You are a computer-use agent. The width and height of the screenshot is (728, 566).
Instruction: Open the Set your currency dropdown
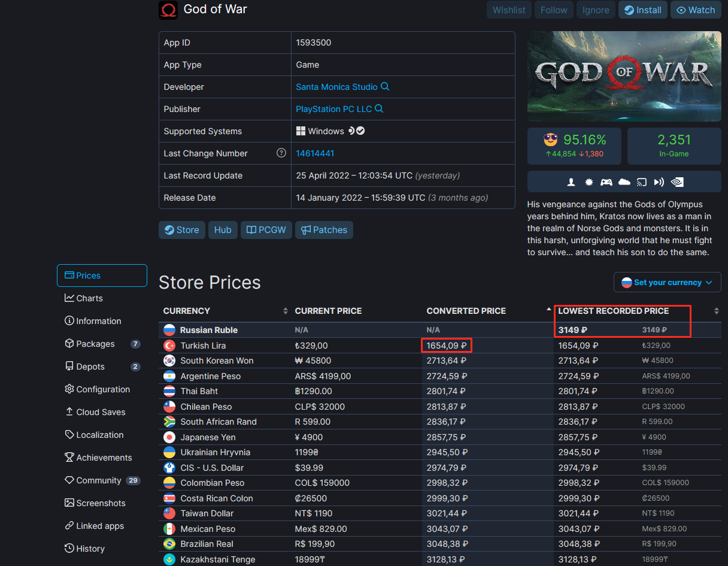click(x=668, y=282)
